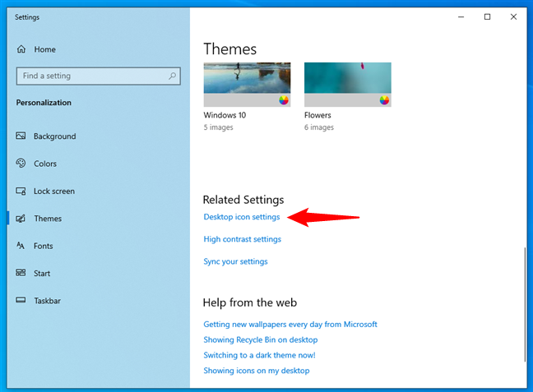Image resolution: width=533 pixels, height=392 pixels.
Task: Click the '6 images' label
Action: [x=319, y=127]
